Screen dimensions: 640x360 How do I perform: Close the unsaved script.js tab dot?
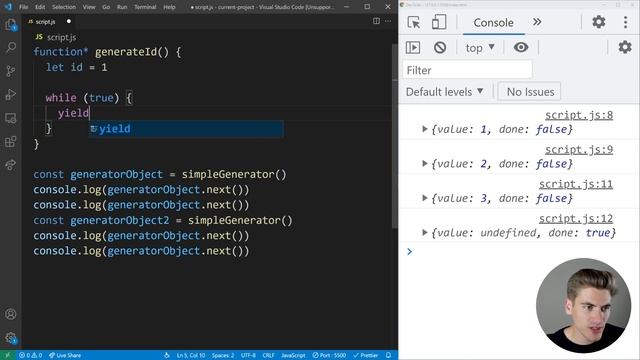[69, 21]
